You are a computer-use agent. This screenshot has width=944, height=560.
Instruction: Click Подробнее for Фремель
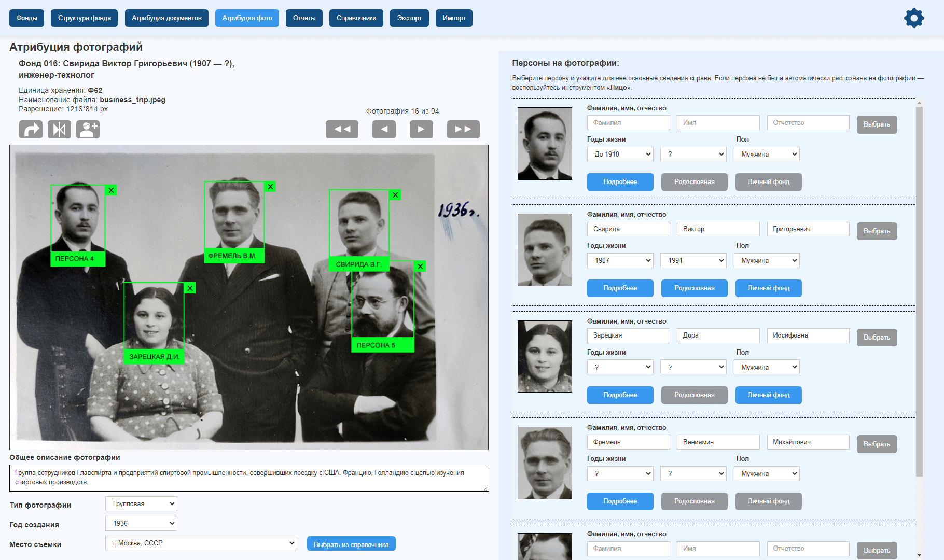[x=620, y=501]
